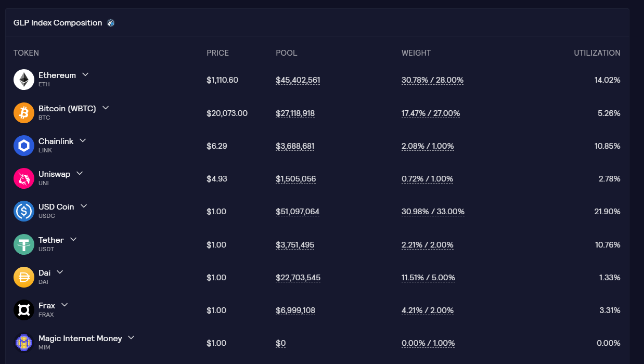Viewport: 644px width, 364px height.
Task: Select the Chainlink hexagon logo icon
Action: 24,146
